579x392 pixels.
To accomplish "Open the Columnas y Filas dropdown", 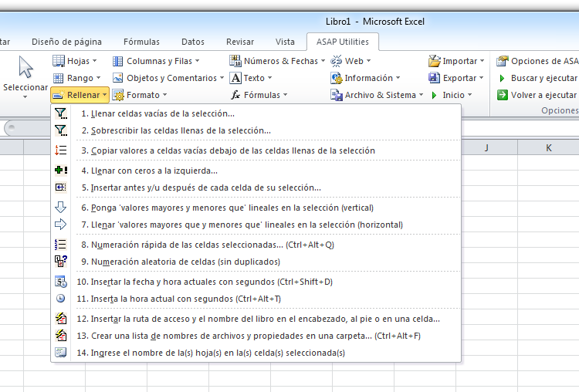I will (197, 61).
